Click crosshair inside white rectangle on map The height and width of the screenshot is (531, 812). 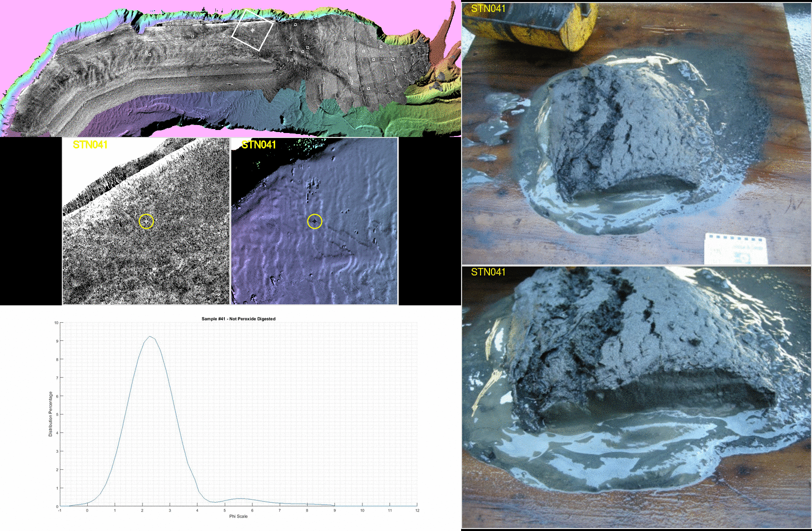click(x=253, y=30)
